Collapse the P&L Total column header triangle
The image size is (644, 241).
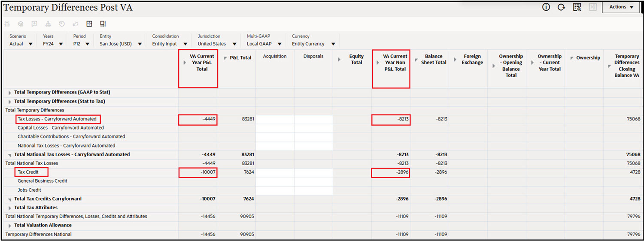(225, 58)
